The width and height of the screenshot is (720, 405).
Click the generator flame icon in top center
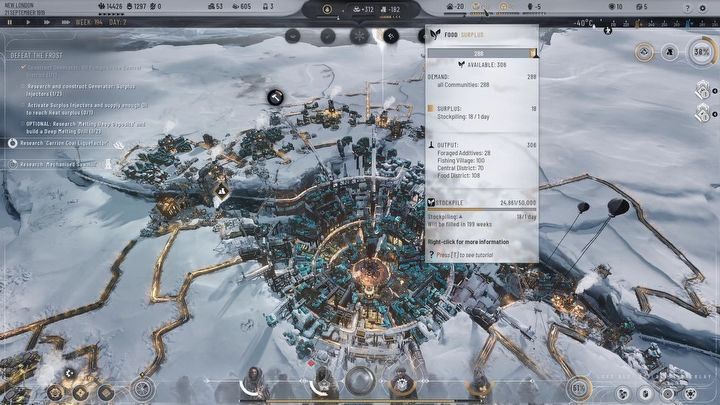point(327,9)
